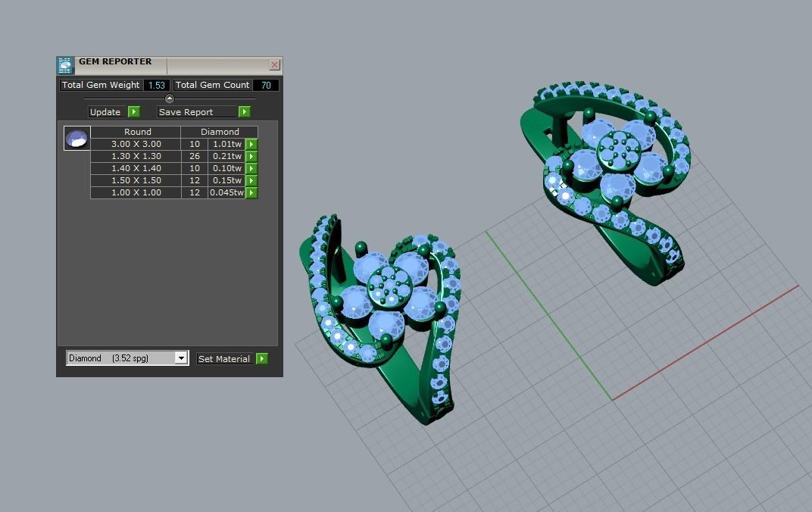Click the 0.10tw weight cell

click(x=226, y=168)
